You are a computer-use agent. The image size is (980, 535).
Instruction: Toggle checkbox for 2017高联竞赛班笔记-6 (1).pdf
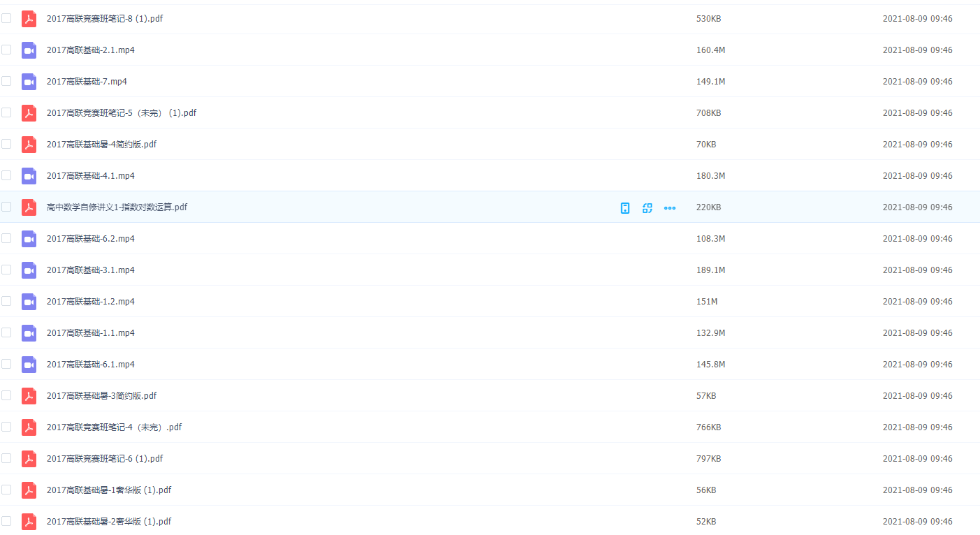[6, 458]
